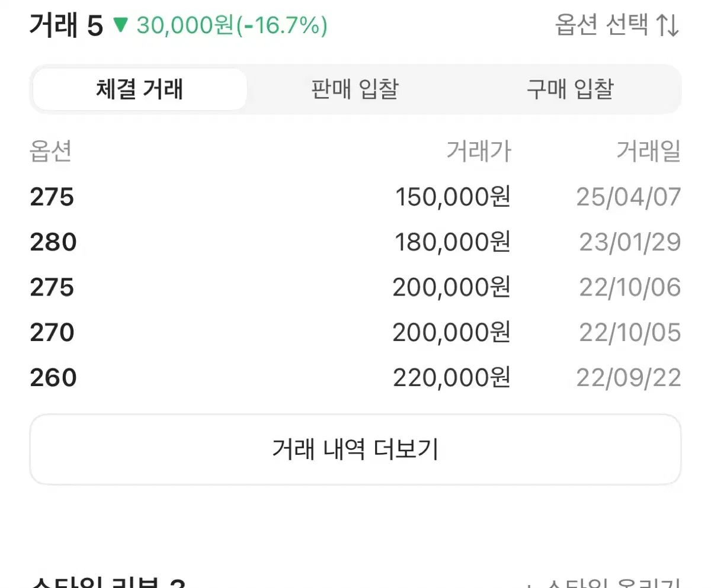Screen dimensions: 711x588
Task: Switch to the 체결 거래 tab
Action: pyautogui.click(x=139, y=89)
